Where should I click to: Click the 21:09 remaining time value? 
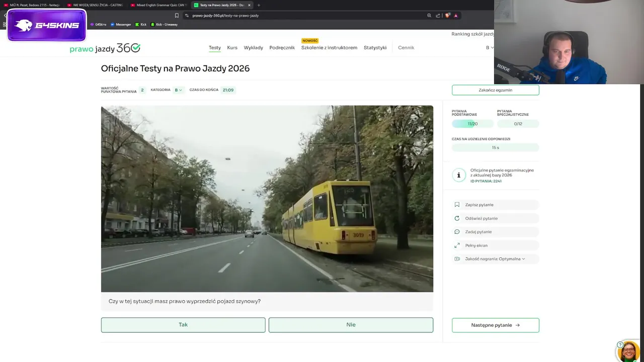point(228,90)
